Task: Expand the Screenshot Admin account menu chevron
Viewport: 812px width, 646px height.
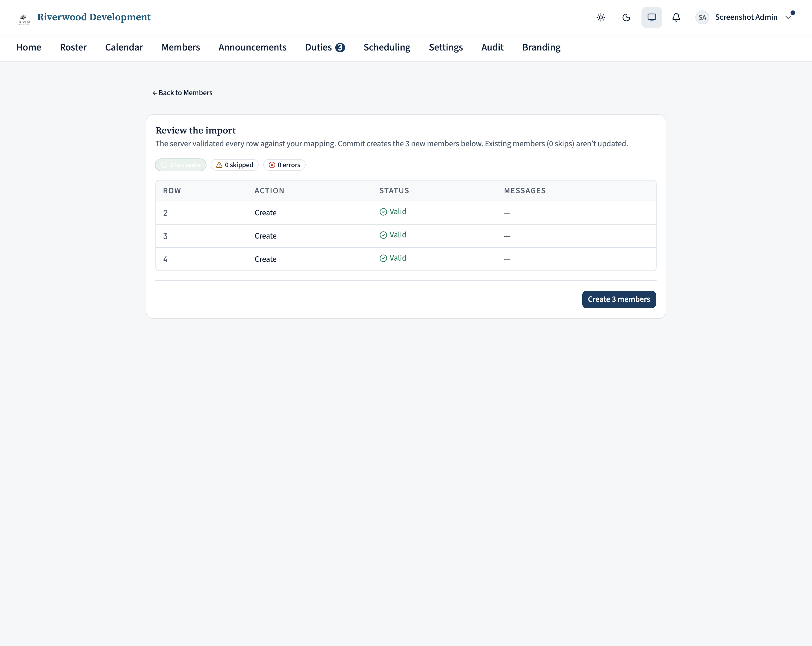Action: (788, 17)
